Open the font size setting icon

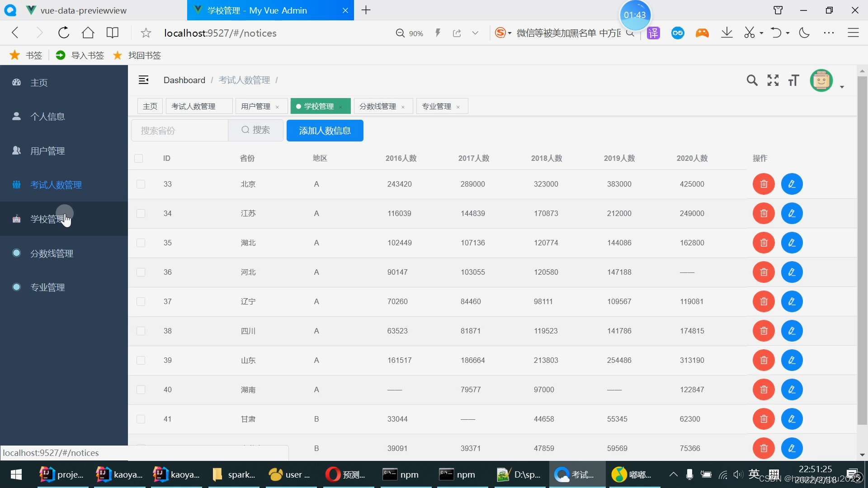pos(794,80)
